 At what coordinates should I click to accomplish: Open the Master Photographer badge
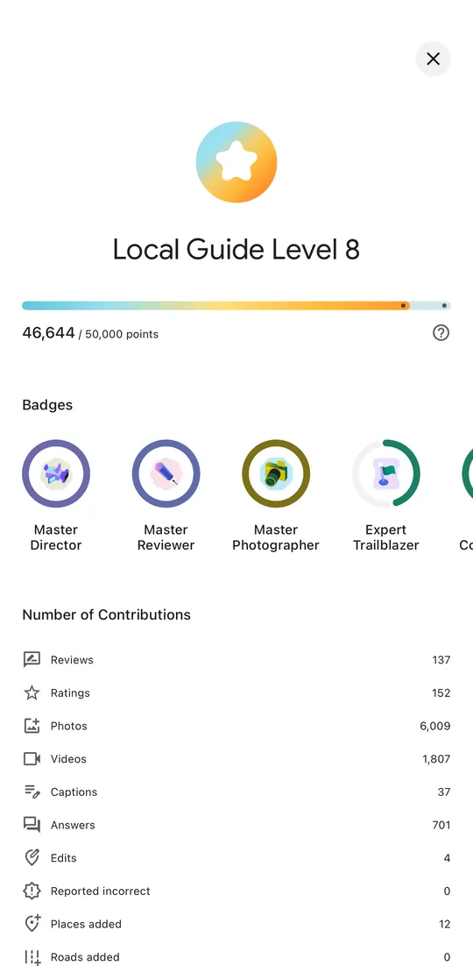(276, 473)
